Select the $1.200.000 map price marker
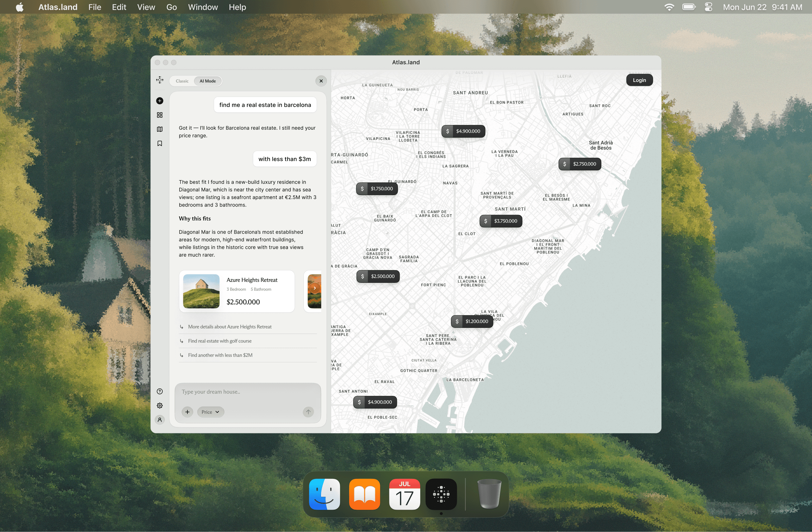Viewport: 812px width, 532px height. pyautogui.click(x=472, y=321)
